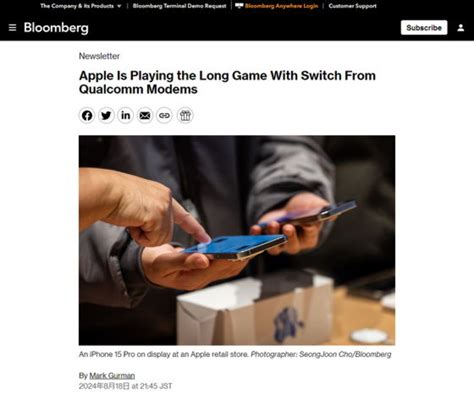The width and height of the screenshot is (474, 400).
Task: Open Bloomberg Anywhere Login
Action: 281,6
